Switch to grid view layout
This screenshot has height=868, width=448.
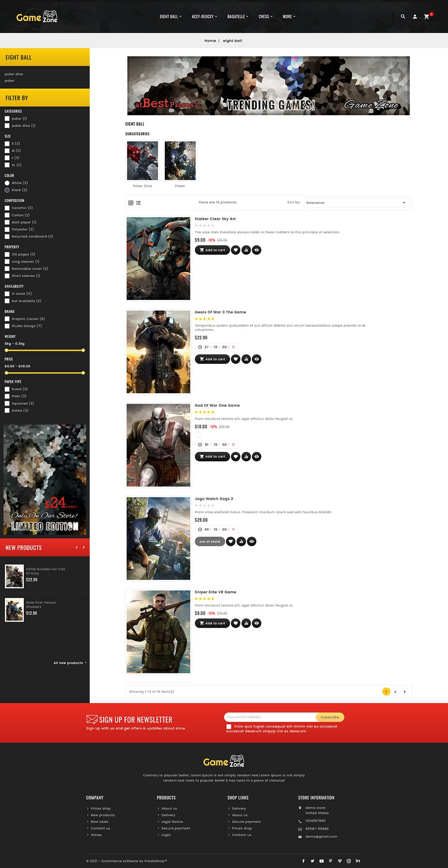(x=131, y=203)
